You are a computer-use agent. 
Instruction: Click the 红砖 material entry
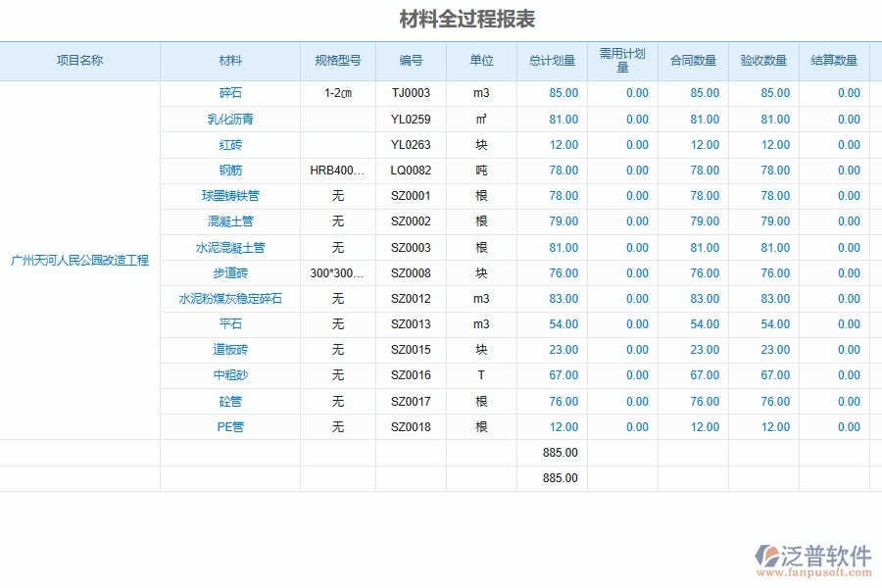point(229,144)
